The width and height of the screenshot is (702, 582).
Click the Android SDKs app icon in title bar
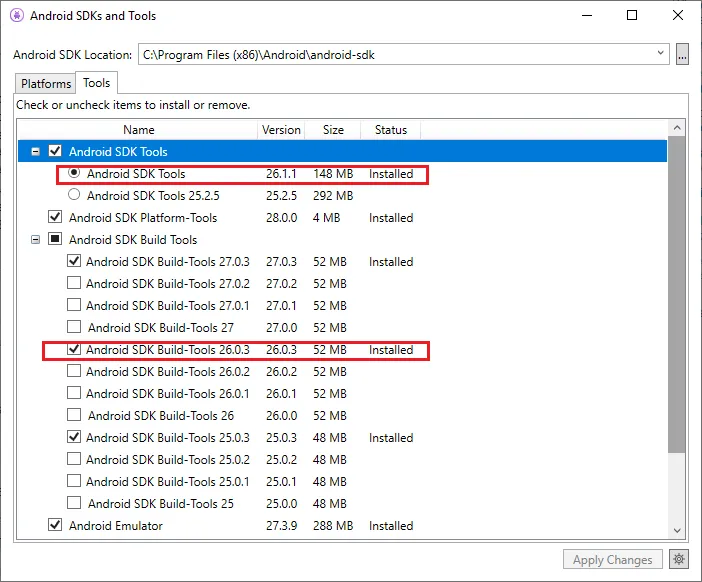[17, 16]
